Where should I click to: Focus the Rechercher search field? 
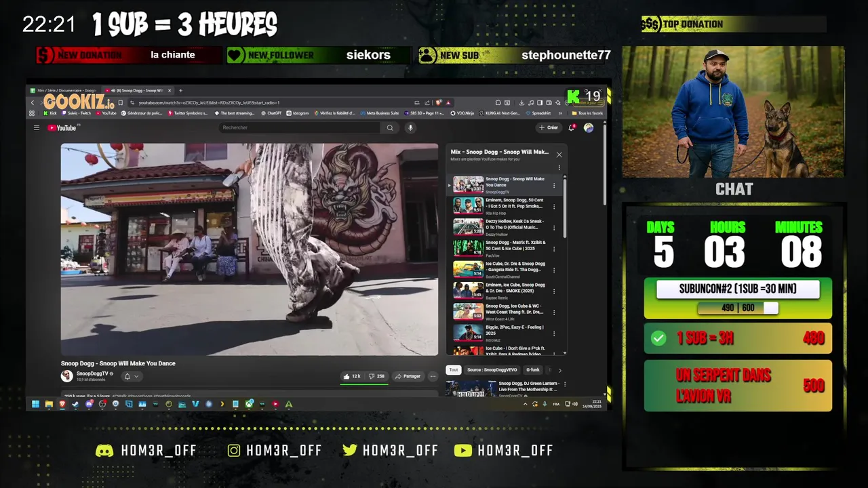[300, 127]
